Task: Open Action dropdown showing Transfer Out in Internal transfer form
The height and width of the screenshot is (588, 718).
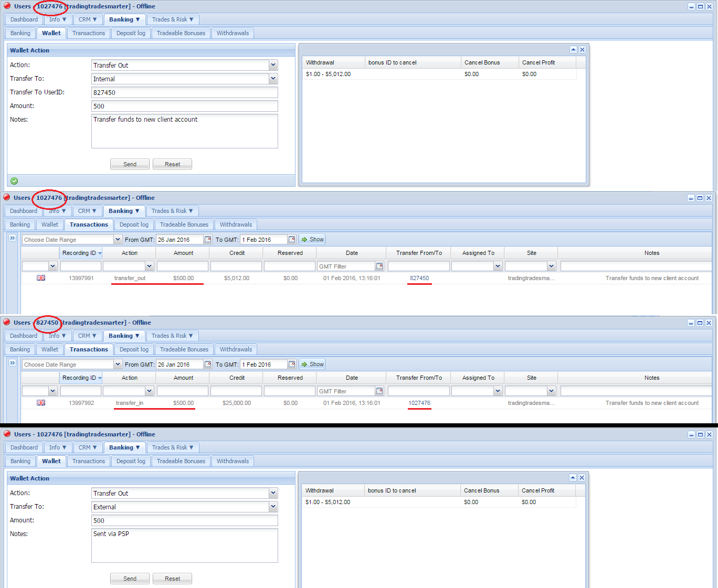Action: click(x=273, y=65)
